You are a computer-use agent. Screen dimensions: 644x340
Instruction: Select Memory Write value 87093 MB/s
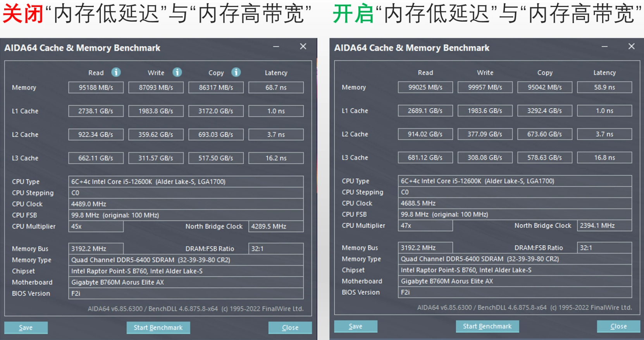point(156,88)
